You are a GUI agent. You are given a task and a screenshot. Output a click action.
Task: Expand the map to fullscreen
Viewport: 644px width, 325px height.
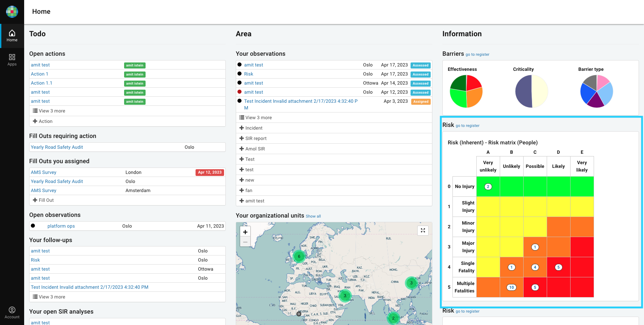[x=423, y=231]
